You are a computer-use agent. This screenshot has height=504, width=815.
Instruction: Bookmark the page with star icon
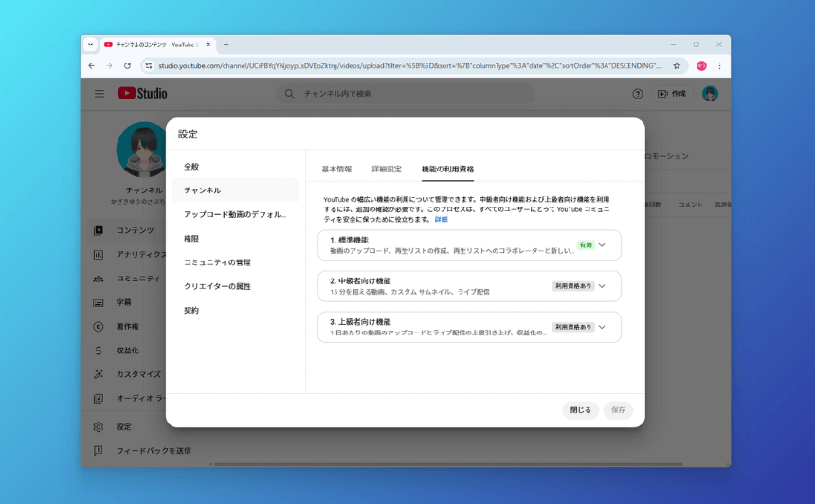(677, 66)
